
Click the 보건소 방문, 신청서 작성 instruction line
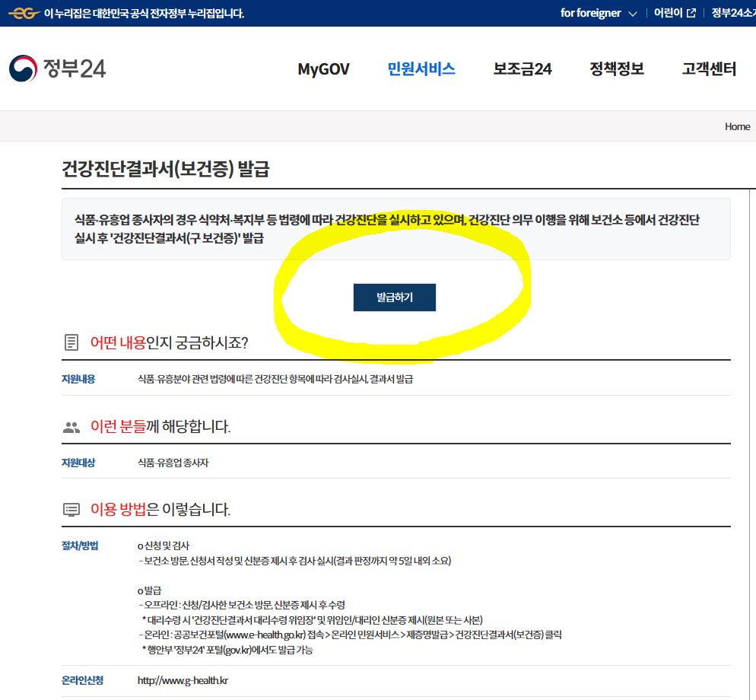[x=295, y=561]
